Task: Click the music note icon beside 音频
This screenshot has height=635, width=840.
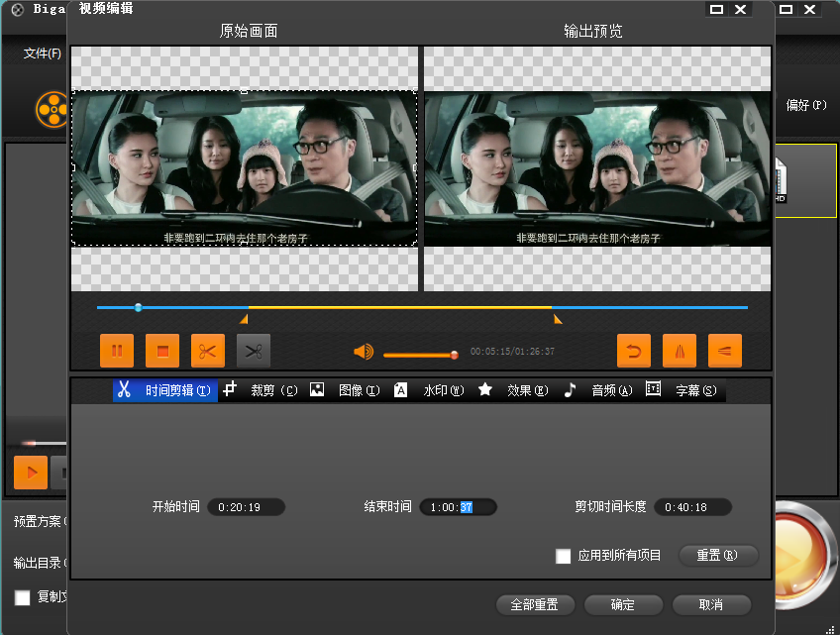Action: point(570,389)
